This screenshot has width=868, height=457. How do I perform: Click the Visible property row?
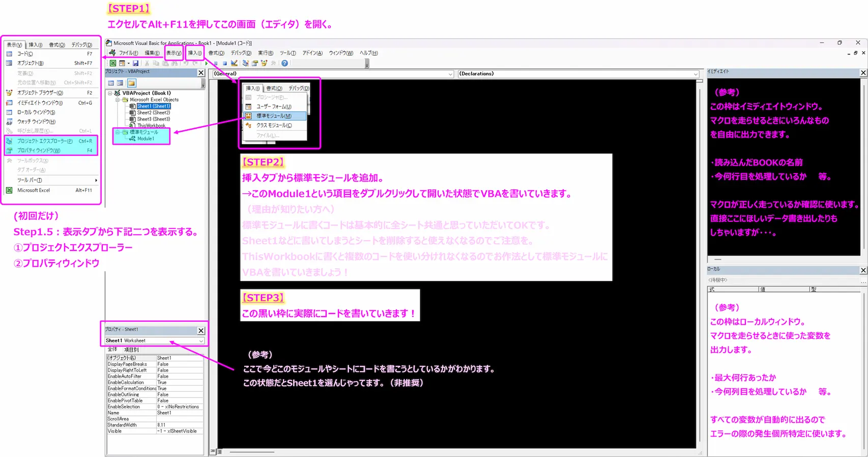coord(155,431)
